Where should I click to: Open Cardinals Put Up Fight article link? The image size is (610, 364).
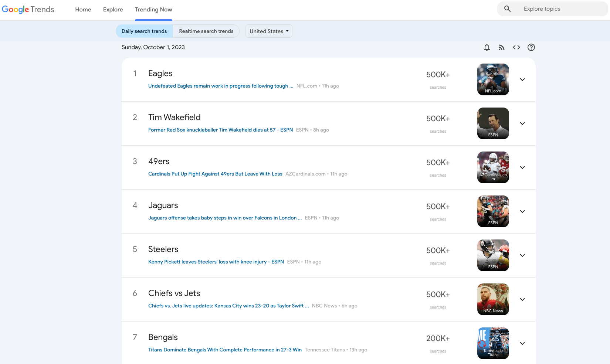[215, 174]
